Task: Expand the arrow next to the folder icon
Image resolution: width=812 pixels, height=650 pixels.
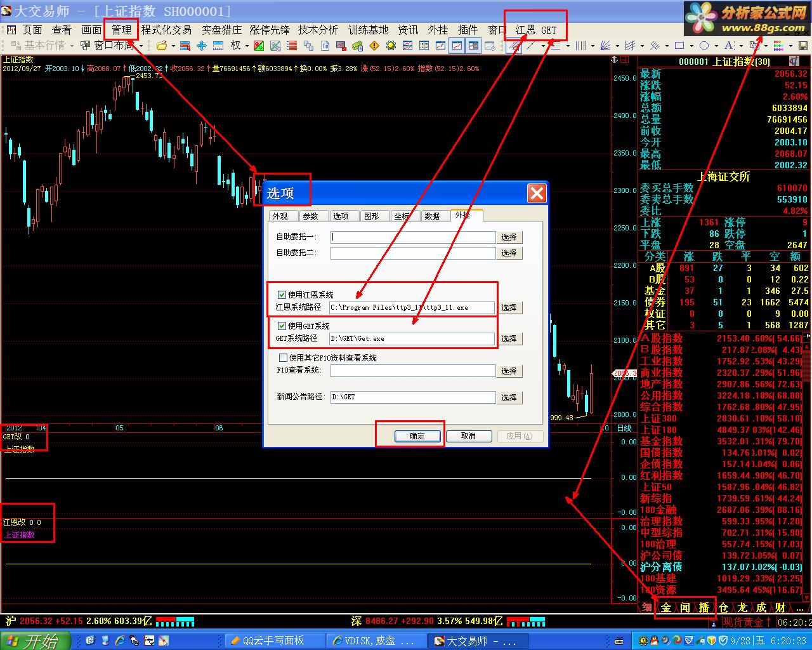Action: coord(173,46)
